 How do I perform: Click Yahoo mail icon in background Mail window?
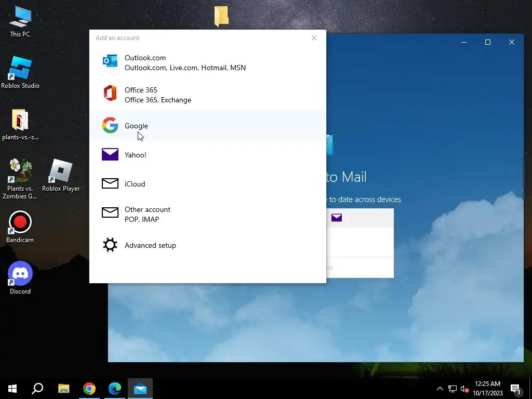coord(337,218)
